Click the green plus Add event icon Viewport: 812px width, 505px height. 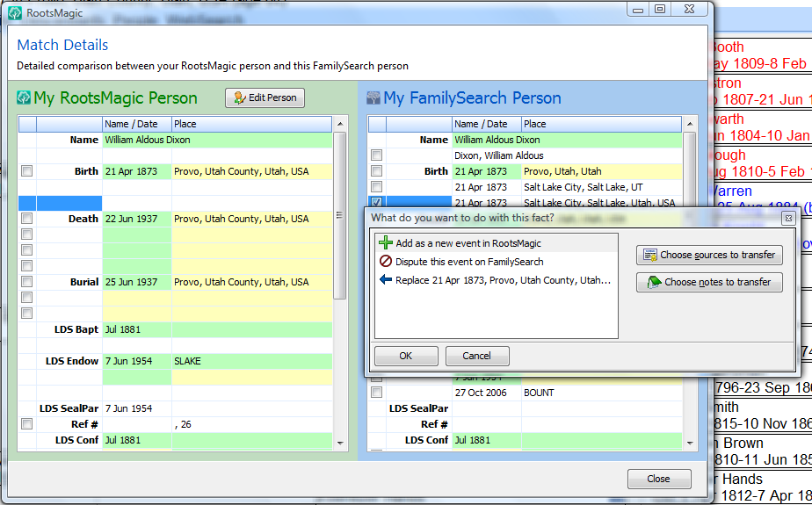point(386,243)
